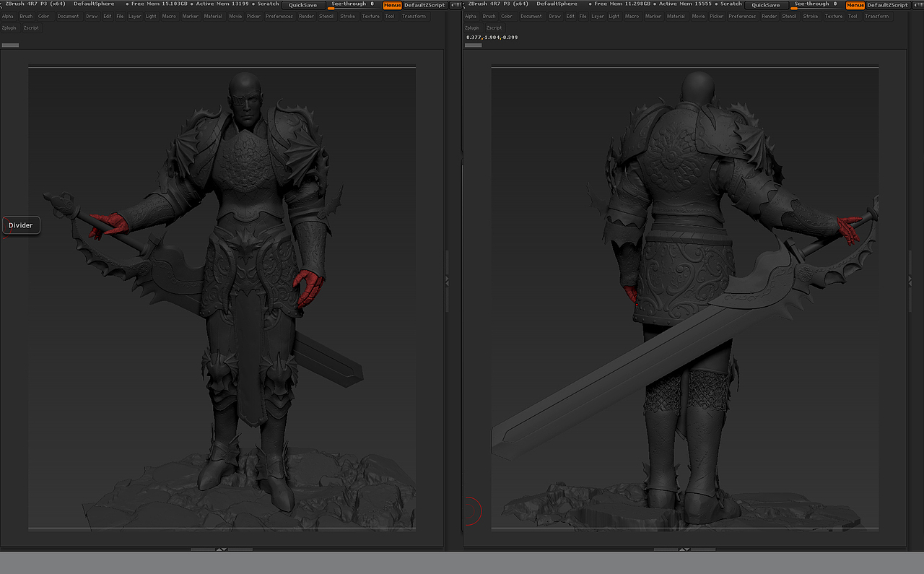Open the Layer menu in left window

point(135,16)
